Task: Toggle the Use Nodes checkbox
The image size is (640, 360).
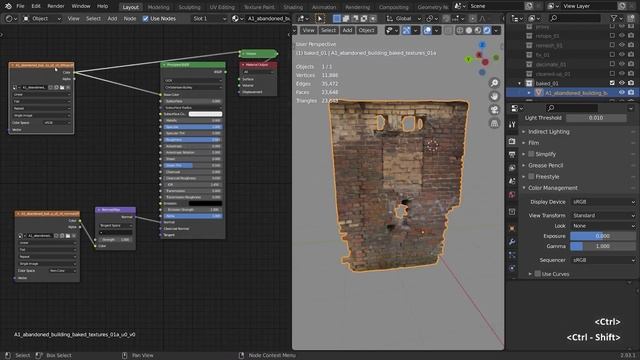Action: pyautogui.click(x=145, y=18)
